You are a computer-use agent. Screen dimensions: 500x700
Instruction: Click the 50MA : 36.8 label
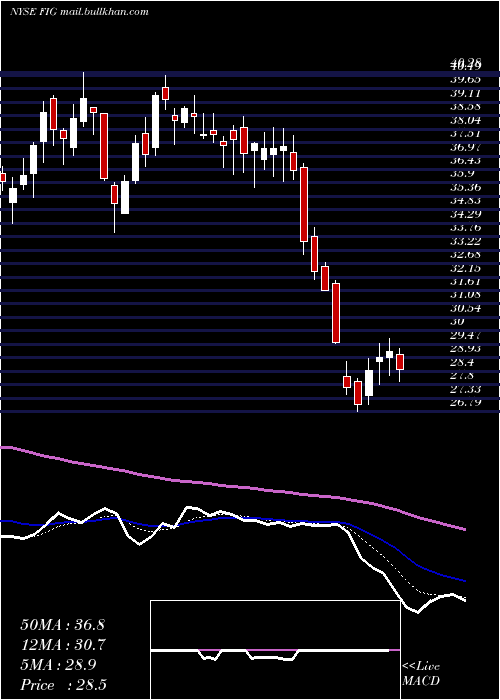point(62,625)
